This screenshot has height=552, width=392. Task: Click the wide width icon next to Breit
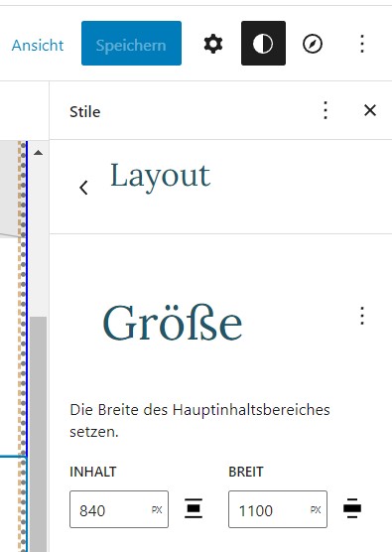(x=352, y=508)
